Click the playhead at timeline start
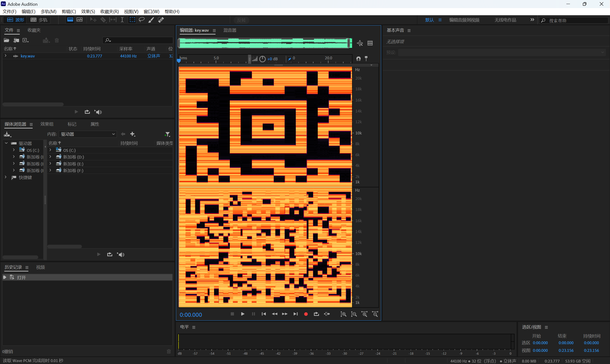The image size is (610, 364). pos(179,61)
